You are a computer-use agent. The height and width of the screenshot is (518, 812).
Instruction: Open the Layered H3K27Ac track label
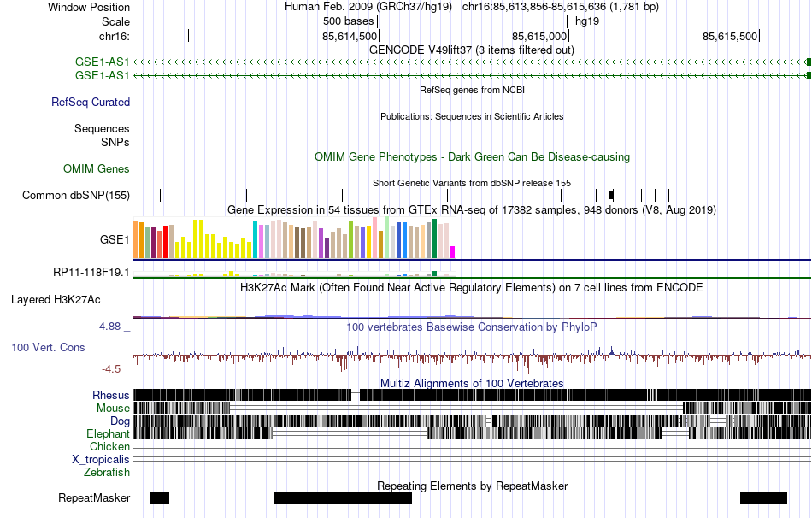[x=56, y=300]
